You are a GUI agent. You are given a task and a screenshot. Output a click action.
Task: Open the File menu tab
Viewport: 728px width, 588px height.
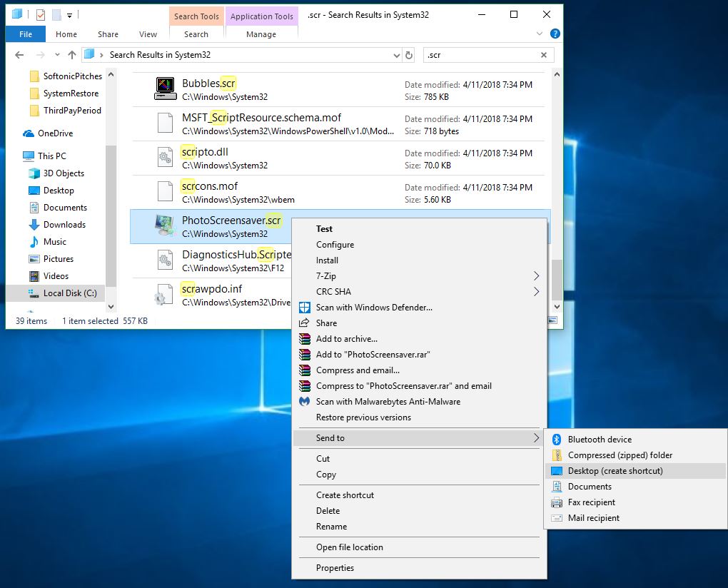coord(26,34)
